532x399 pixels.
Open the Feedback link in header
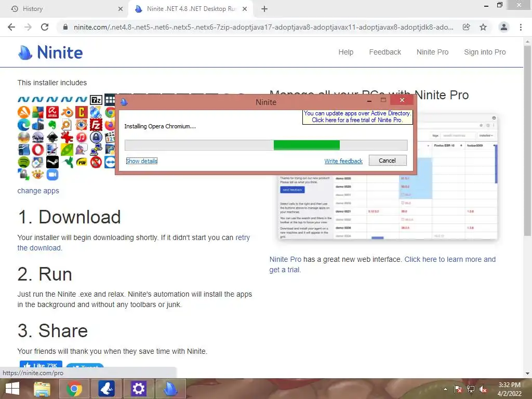[385, 52]
